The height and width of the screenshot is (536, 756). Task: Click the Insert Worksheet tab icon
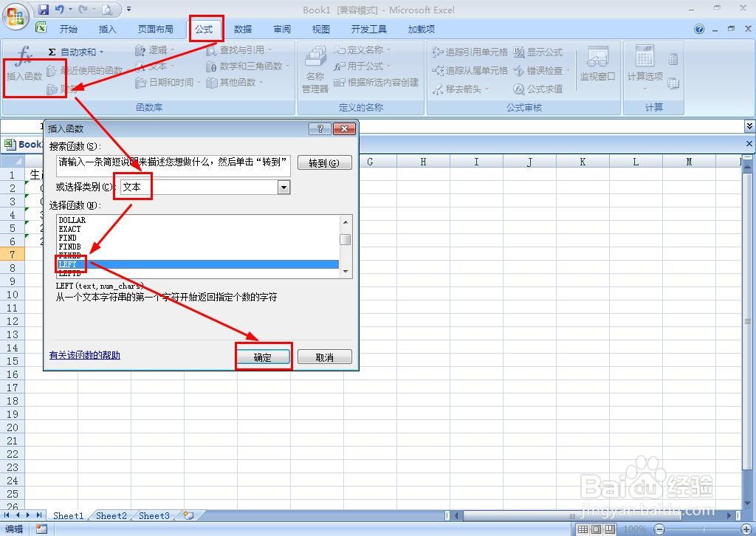(x=188, y=516)
